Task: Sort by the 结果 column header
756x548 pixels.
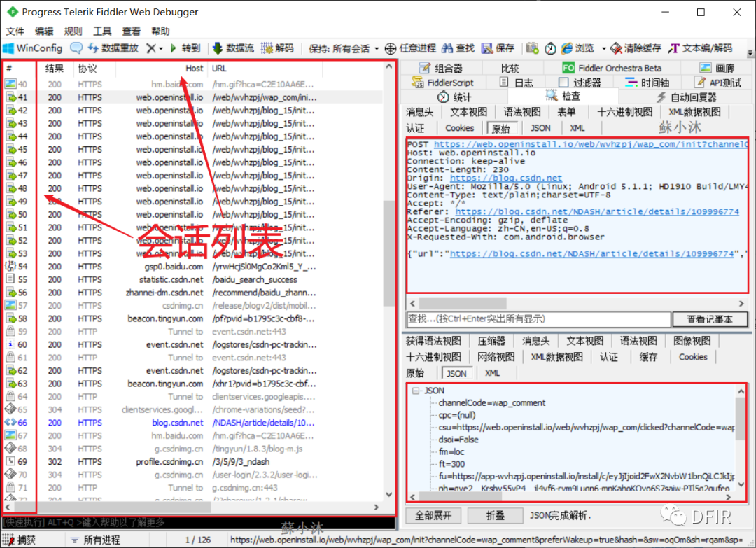Action: [55, 69]
